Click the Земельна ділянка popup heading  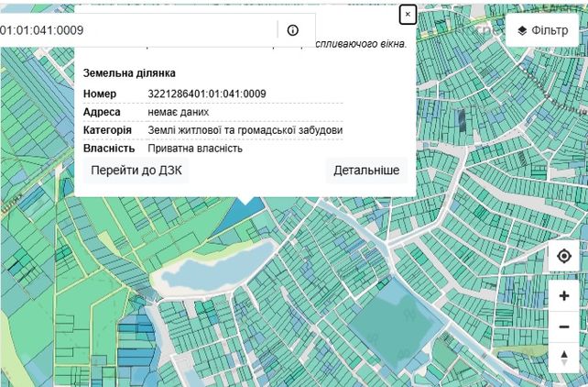[129, 73]
